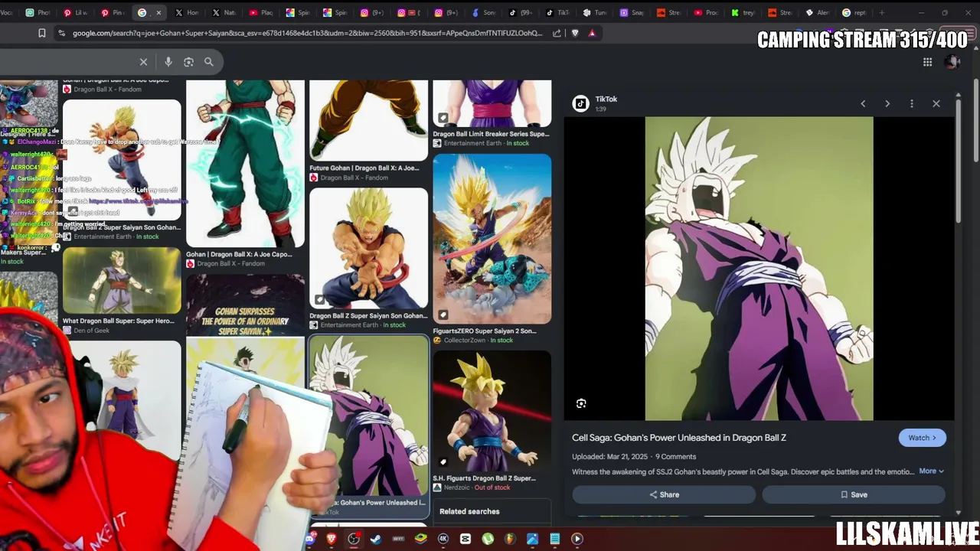Open Discord from the taskbar
The height and width of the screenshot is (551, 980).
[310, 539]
